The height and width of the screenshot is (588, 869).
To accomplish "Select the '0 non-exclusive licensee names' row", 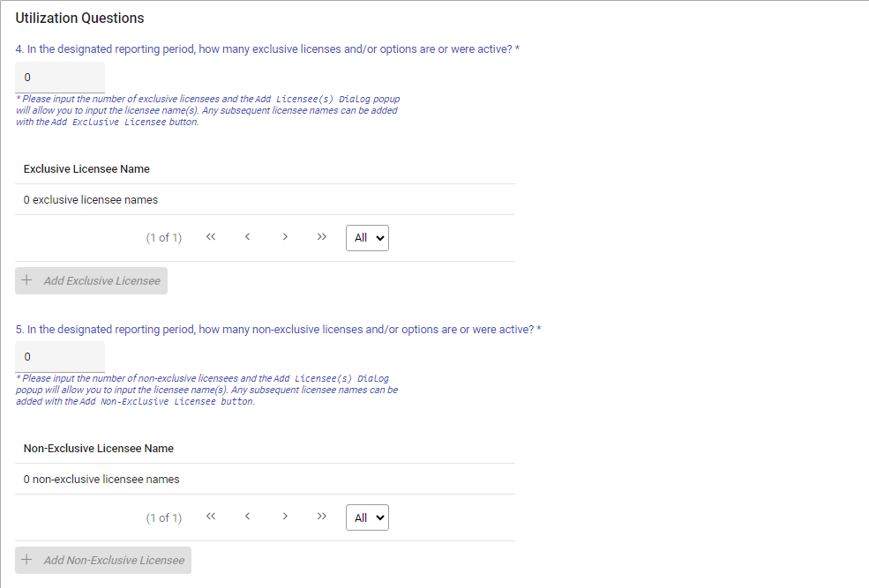I will point(101,479).
